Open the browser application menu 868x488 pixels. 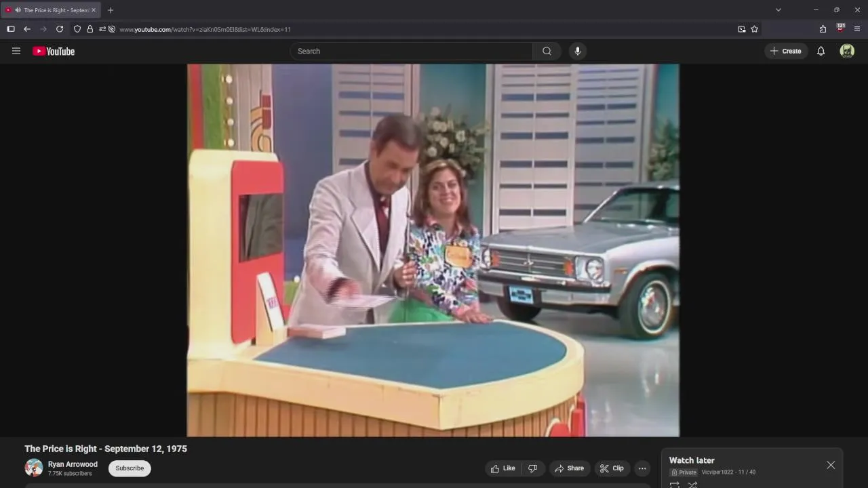pos(857,29)
